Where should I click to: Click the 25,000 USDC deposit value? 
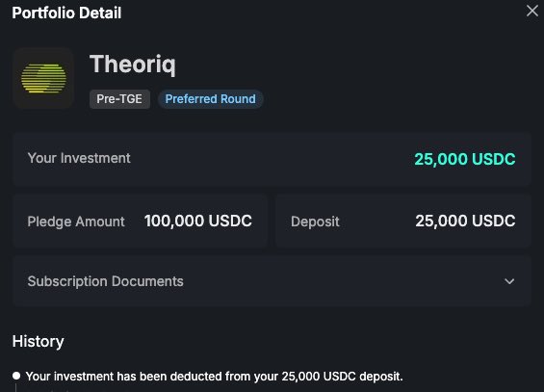click(465, 221)
